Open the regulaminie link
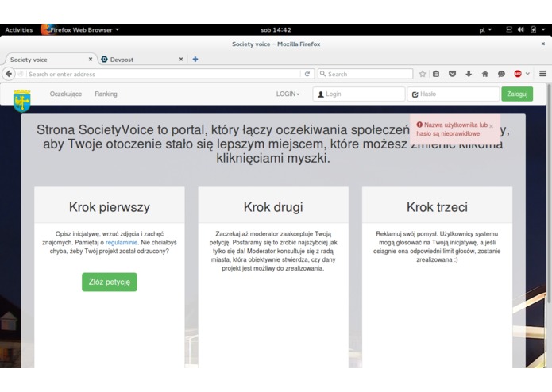552x392 pixels. pos(122,243)
